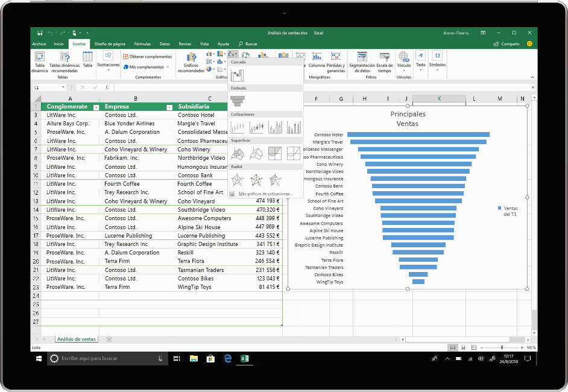Click the Buscar tell-me search box

pyautogui.click(x=248, y=44)
